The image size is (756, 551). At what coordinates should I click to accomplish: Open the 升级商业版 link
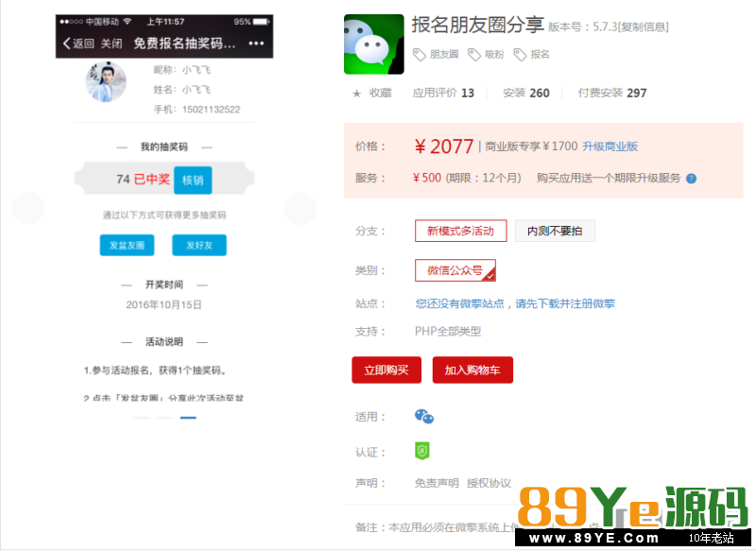coord(610,146)
